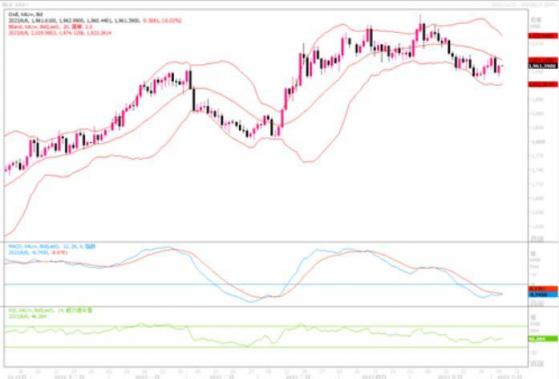This screenshot has height=379, width=559.
Task: Click the topmost red price tag on axis
Action: (543, 36)
